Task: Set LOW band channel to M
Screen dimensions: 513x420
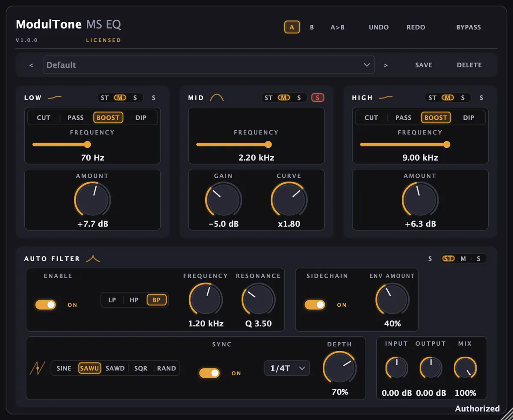Action: 120,98
